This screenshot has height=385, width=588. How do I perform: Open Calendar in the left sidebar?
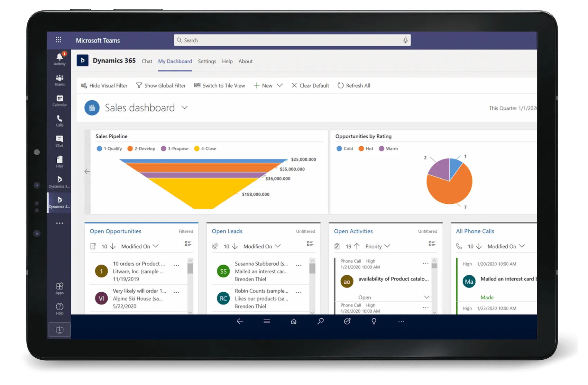[59, 101]
